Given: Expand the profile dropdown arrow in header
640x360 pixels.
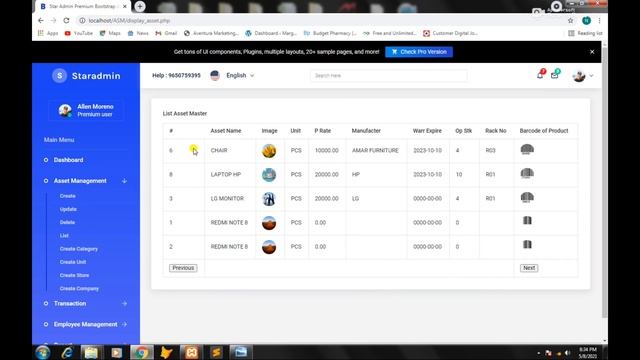Looking at the screenshot, I should point(591,76).
